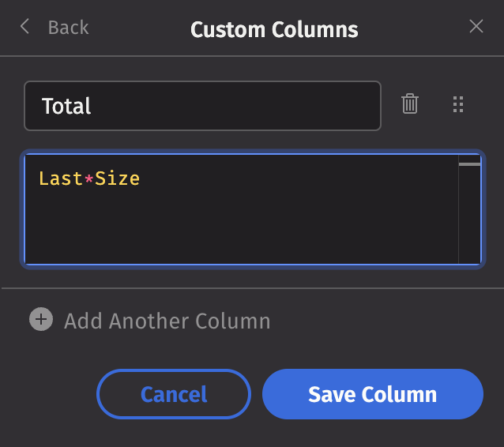Click the asterisk operator in the formula
The height and width of the screenshot is (447, 504).
tap(89, 178)
